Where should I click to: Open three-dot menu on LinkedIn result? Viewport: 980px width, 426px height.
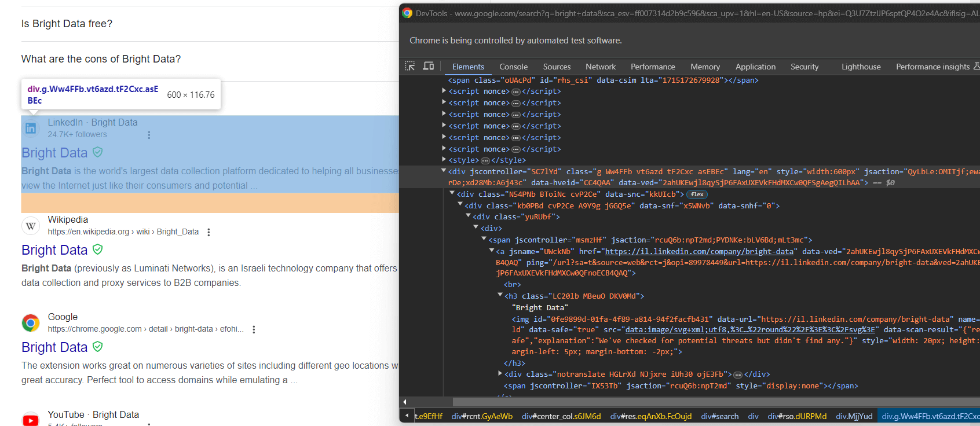(x=149, y=135)
